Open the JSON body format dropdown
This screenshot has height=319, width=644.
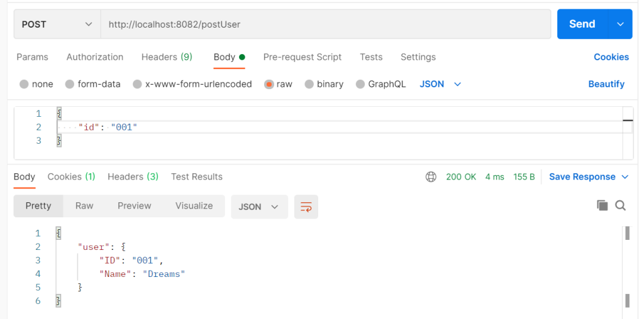[x=440, y=84]
